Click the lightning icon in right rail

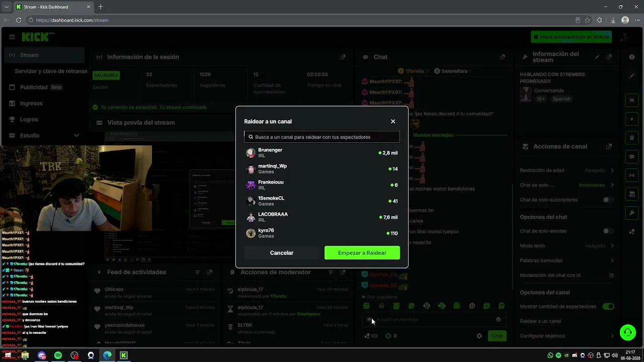pos(632,119)
